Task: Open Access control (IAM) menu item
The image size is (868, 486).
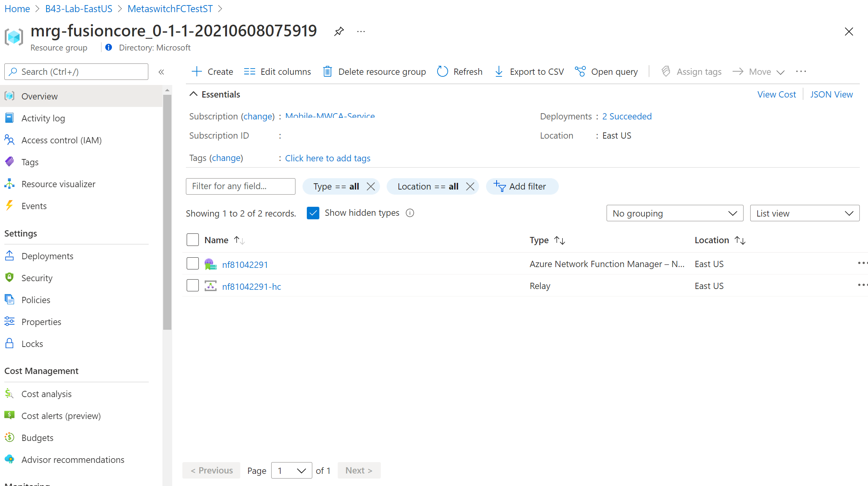Action: [61, 140]
